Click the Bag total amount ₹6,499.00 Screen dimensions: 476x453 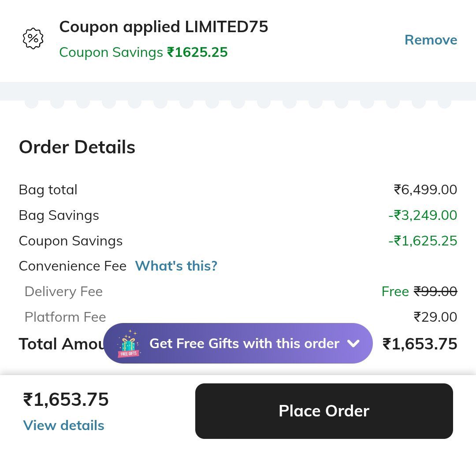click(425, 190)
